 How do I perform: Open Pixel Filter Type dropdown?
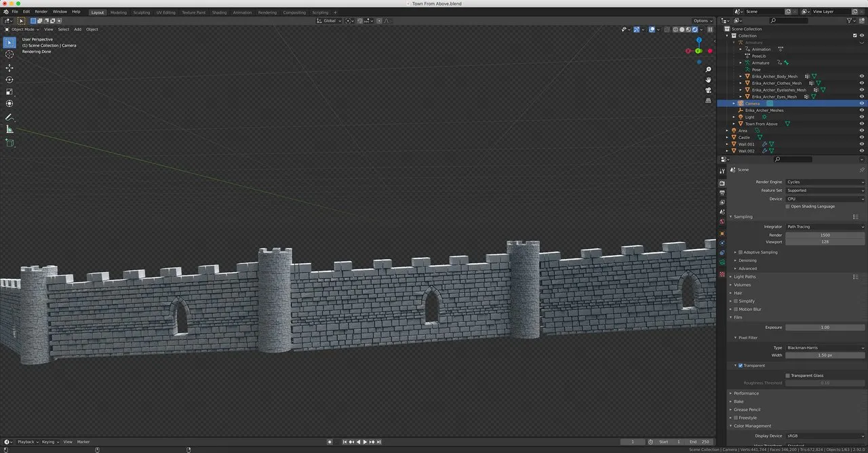(825, 347)
